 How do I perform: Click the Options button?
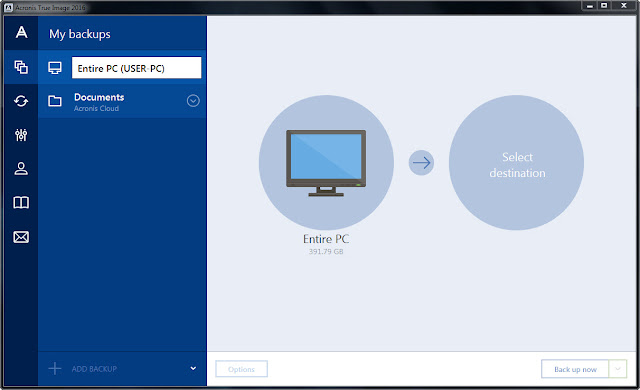coord(242,369)
